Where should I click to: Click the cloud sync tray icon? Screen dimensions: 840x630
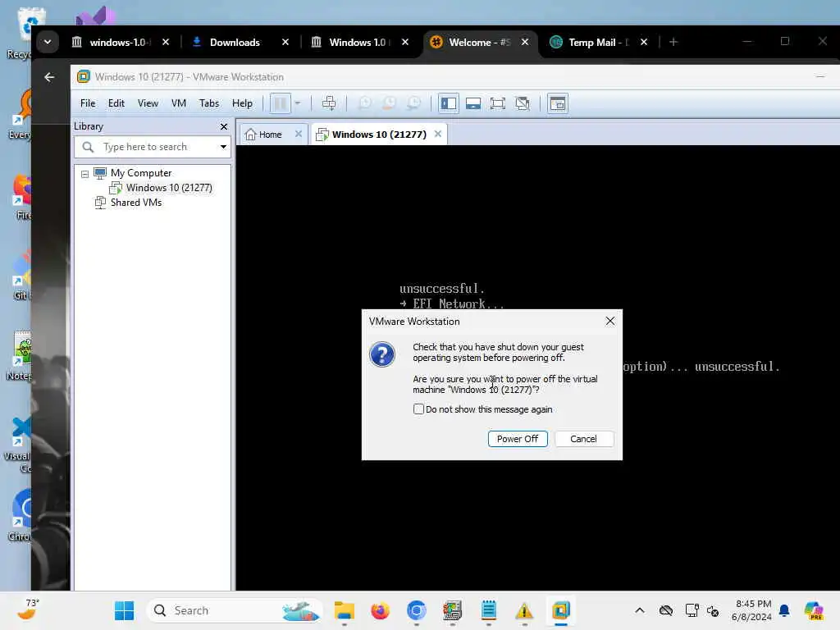click(666, 610)
